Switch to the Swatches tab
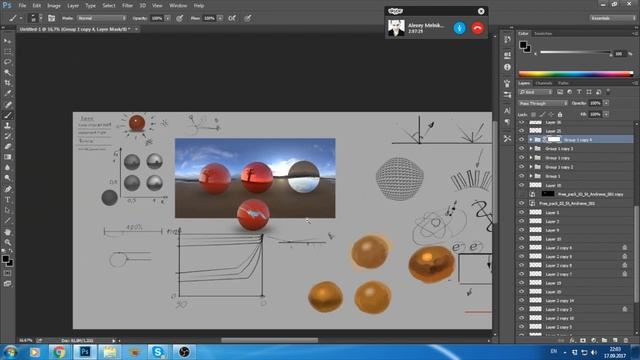This screenshot has width=640, height=360. 543,33
